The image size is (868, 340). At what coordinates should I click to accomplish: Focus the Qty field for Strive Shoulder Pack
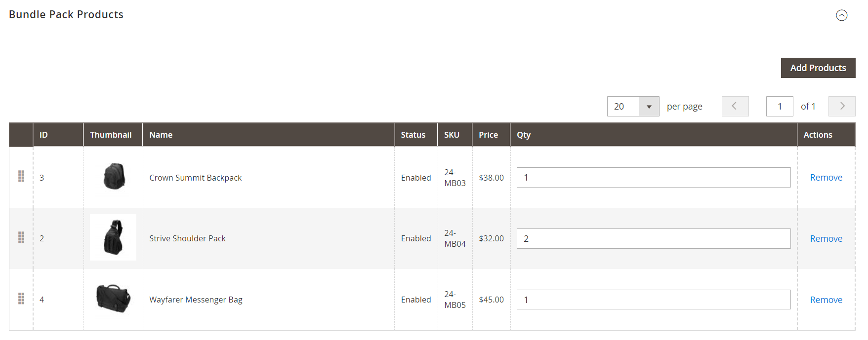click(x=653, y=239)
